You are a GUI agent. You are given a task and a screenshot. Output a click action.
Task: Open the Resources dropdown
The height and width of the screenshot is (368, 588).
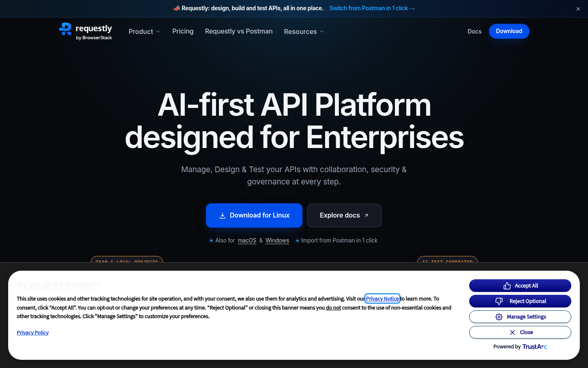pos(304,31)
